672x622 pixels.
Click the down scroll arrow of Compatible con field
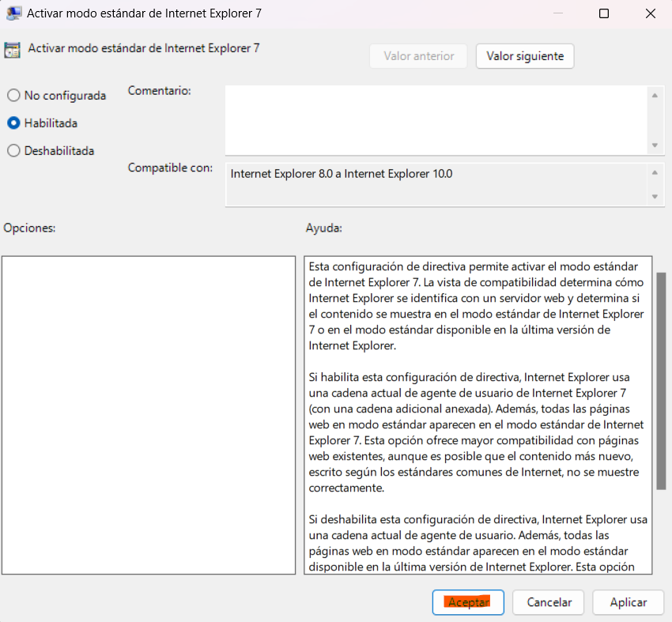[655, 198]
